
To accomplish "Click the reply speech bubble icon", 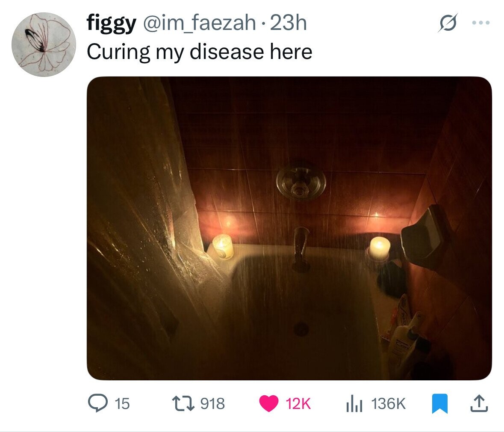I will [x=98, y=404].
